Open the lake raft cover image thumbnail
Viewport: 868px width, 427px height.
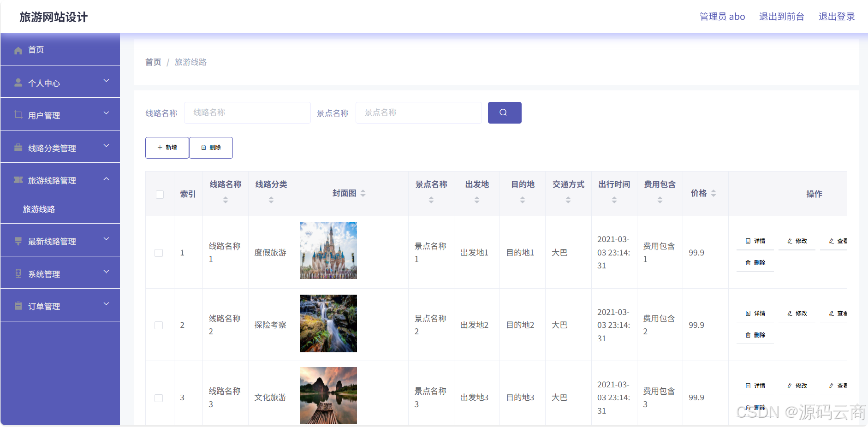click(x=328, y=396)
